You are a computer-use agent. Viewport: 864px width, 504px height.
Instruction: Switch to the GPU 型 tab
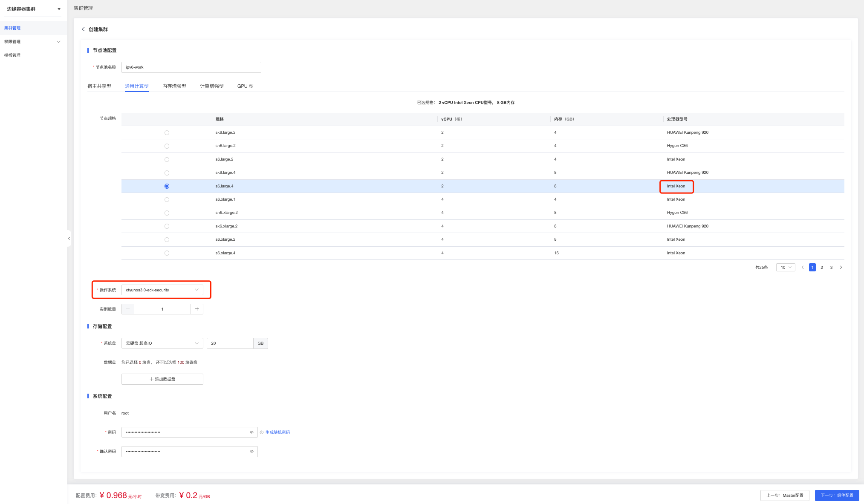pos(245,86)
